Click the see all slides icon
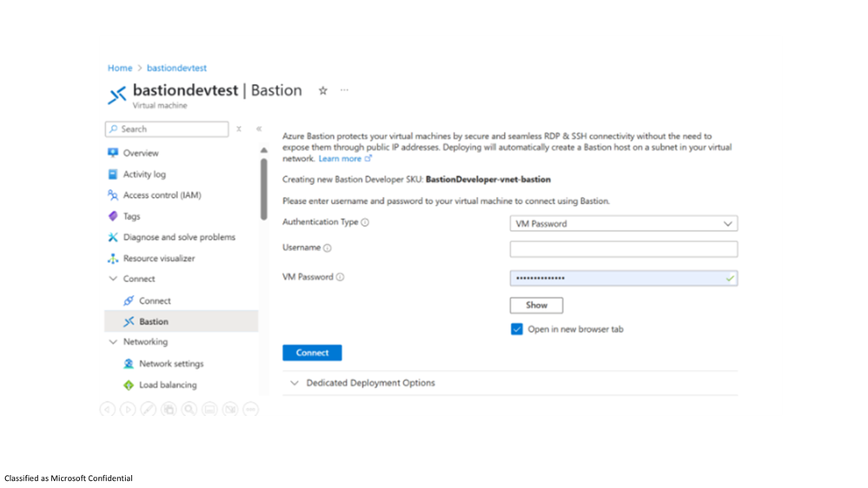The image size is (868, 488). (x=169, y=410)
